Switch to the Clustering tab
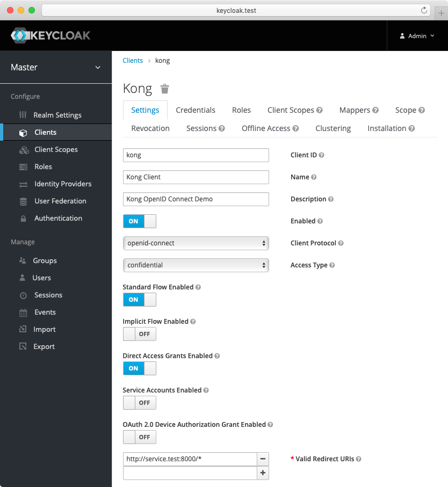This screenshot has height=487, width=448. [333, 128]
